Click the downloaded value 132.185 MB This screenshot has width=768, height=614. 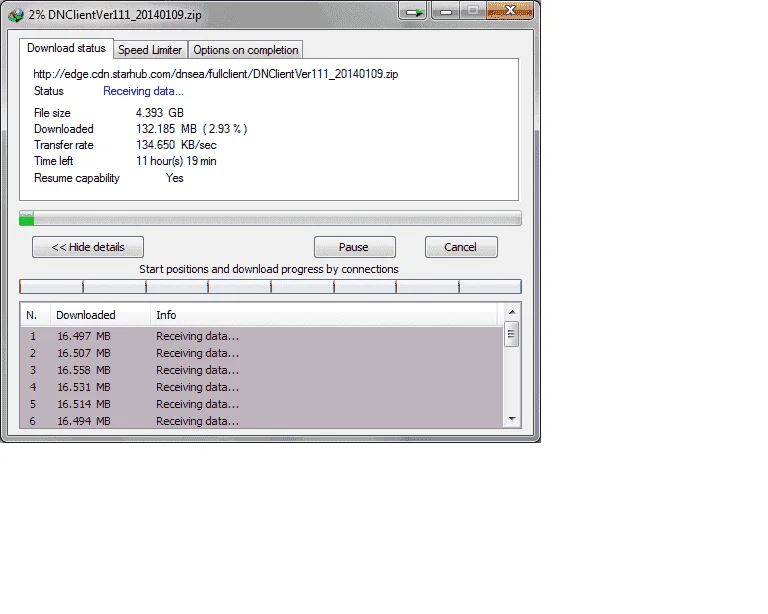click(167, 129)
